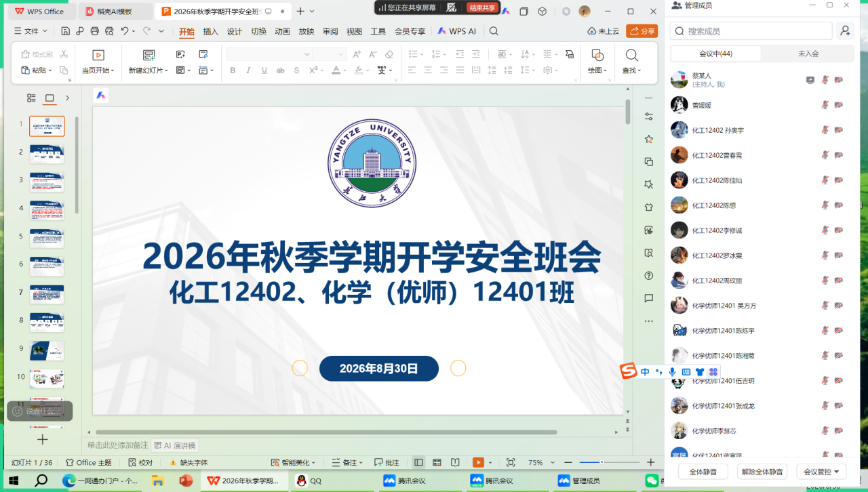
Task: Click the zoom in plus button
Action: pos(650,462)
